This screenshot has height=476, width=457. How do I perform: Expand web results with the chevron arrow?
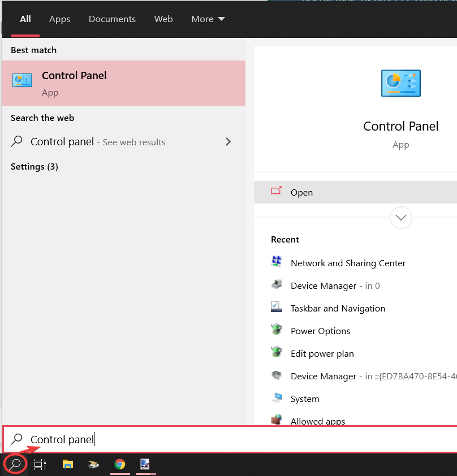coord(228,142)
